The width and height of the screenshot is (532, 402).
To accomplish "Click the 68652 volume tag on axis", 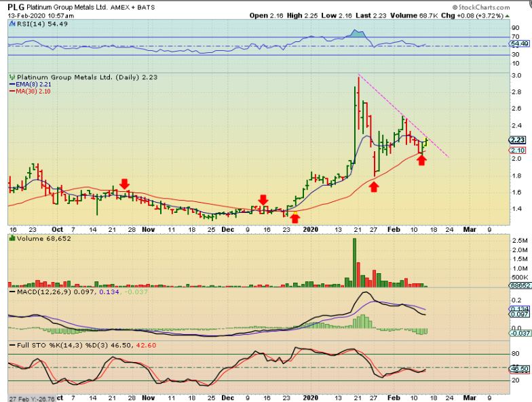I will click(520, 286).
